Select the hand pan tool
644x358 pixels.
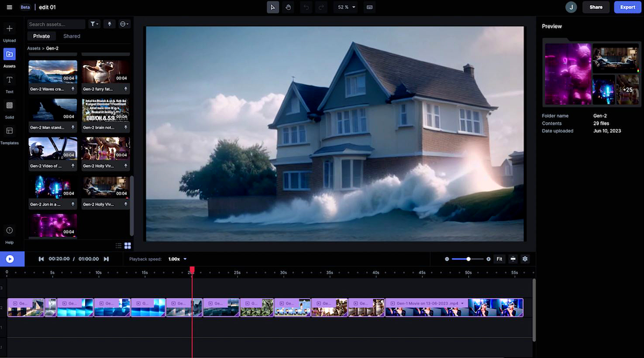288,7
